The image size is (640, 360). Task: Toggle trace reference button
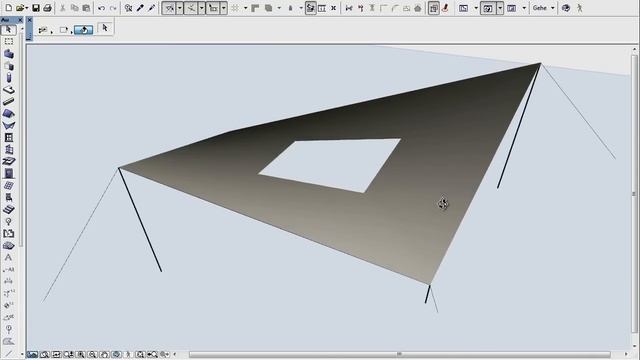(x=310, y=8)
